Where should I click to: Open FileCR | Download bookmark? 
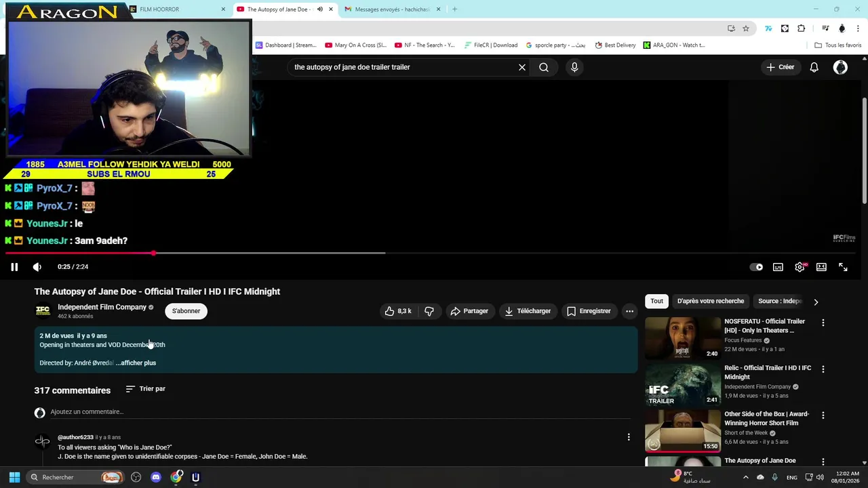click(491, 45)
